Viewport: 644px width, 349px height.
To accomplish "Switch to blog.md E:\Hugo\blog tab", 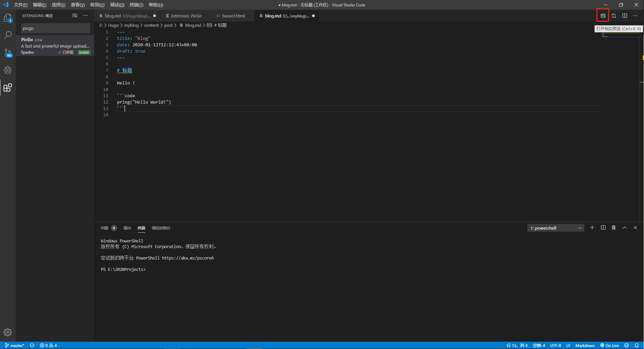I will [x=127, y=16].
